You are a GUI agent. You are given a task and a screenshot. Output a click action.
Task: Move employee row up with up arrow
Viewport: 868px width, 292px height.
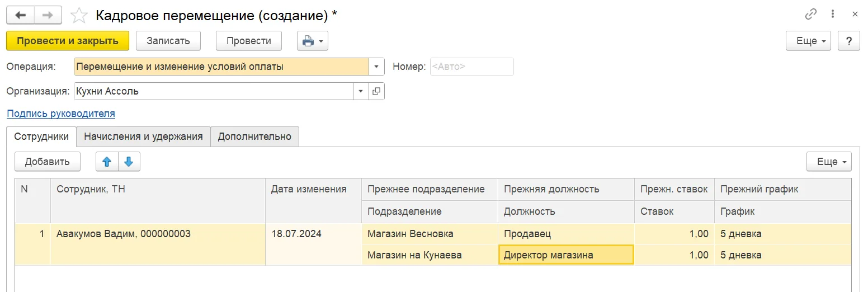tap(107, 162)
